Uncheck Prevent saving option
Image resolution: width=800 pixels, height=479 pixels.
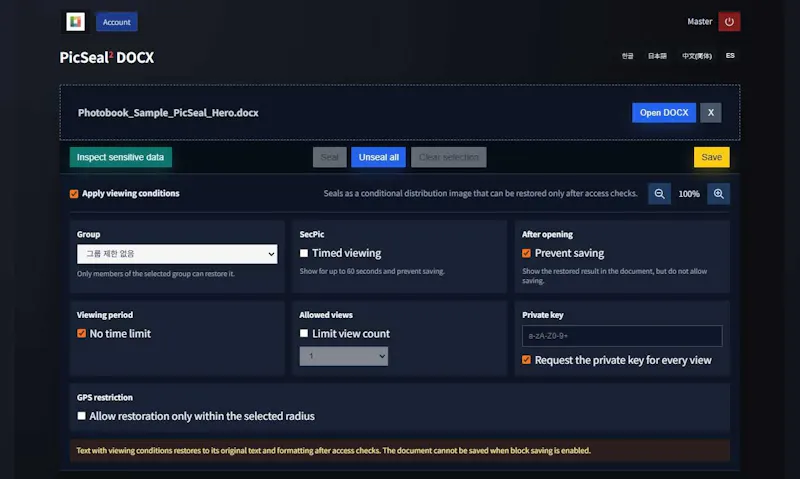(527, 253)
